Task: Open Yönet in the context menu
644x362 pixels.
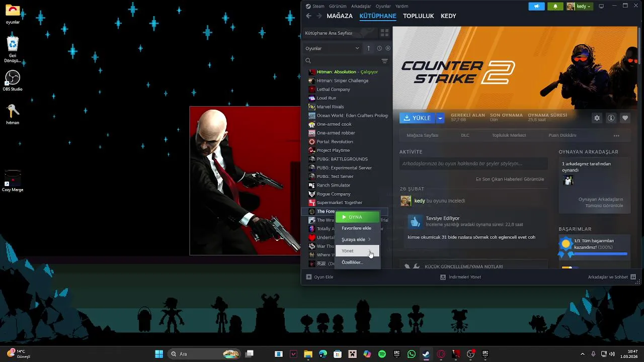Action: [x=358, y=251]
